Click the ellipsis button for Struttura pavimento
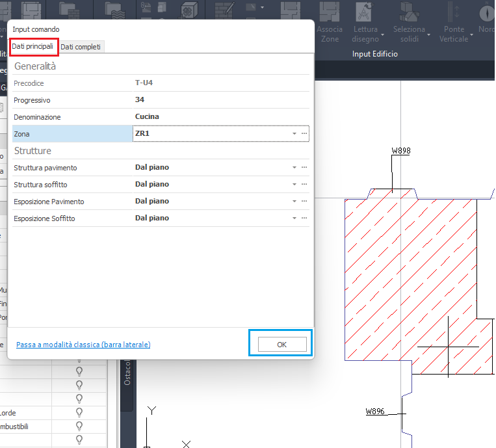 pyautogui.click(x=304, y=168)
